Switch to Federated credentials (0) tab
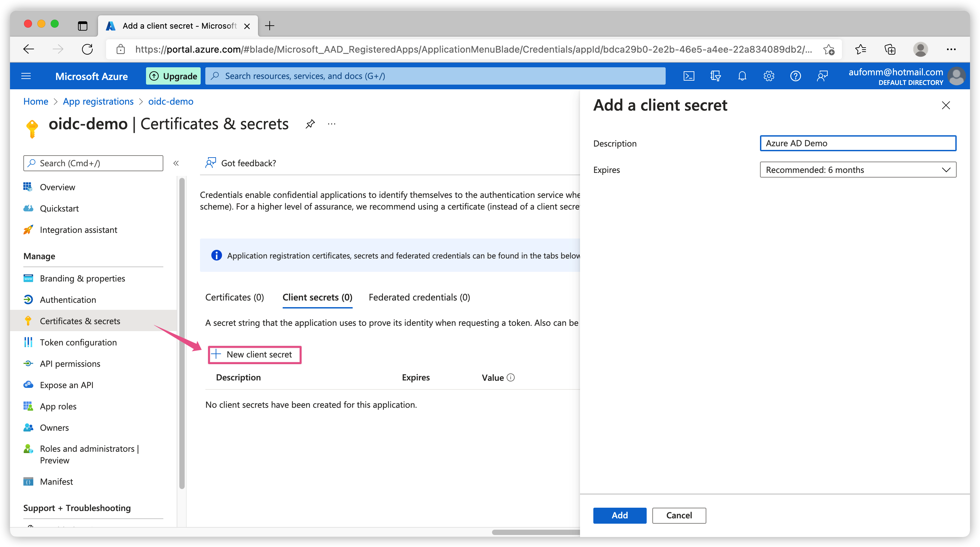 [419, 297]
